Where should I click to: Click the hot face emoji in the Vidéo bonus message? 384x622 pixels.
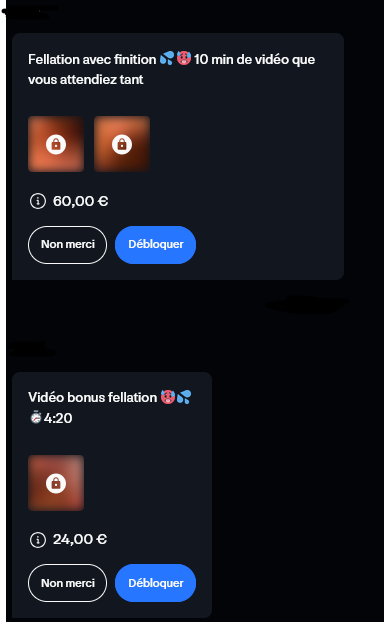tap(168, 397)
